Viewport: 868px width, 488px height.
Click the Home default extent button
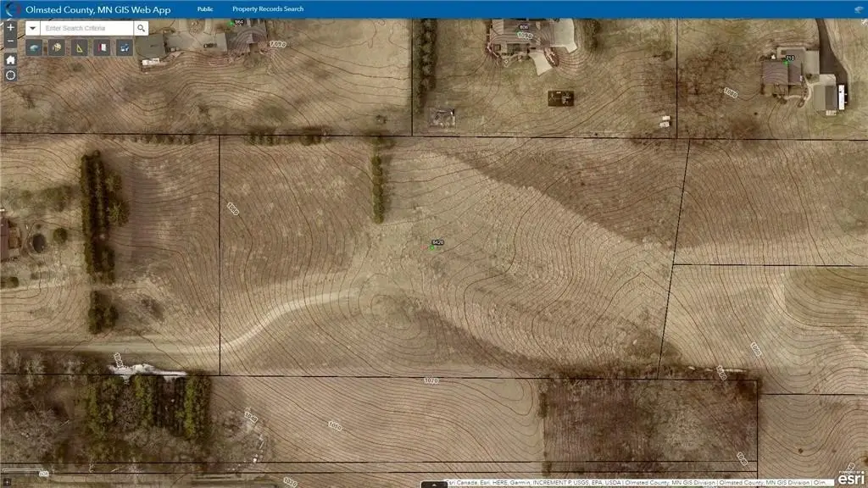(x=10, y=59)
